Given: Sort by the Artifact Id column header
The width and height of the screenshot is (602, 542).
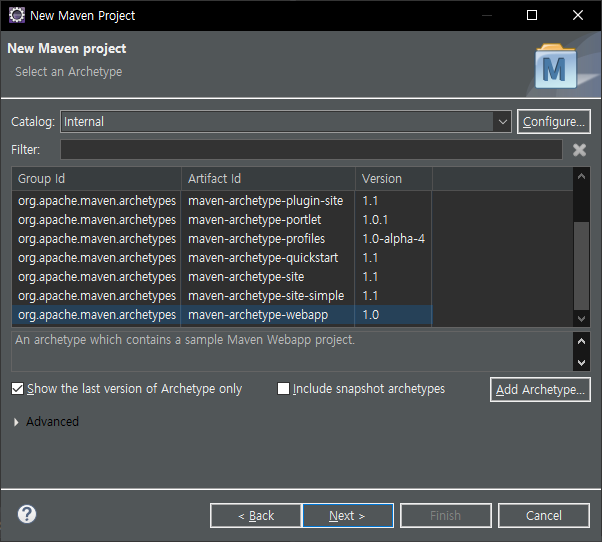Looking at the screenshot, I should tap(268, 179).
